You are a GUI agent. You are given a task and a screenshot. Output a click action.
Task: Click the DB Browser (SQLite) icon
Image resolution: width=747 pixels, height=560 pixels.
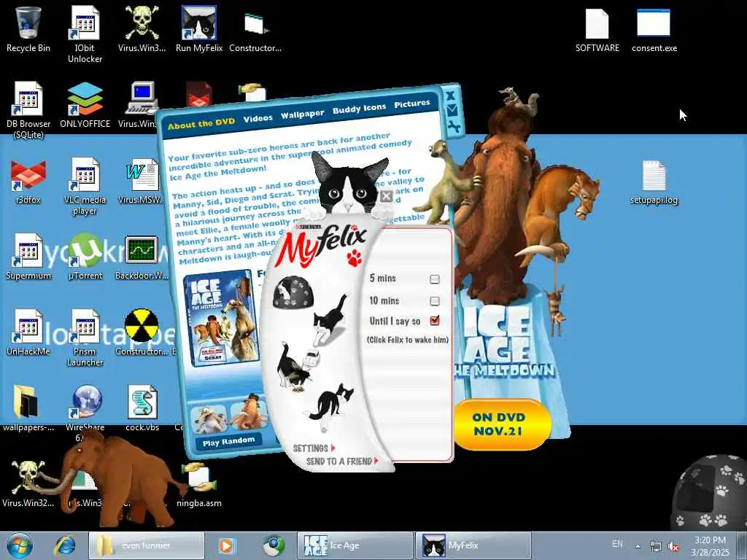(28, 111)
